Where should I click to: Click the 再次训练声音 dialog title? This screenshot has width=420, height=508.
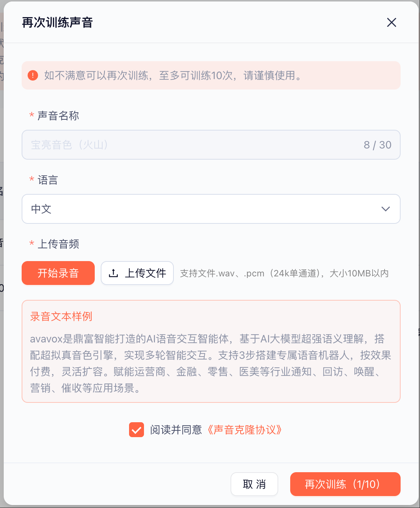pos(57,22)
